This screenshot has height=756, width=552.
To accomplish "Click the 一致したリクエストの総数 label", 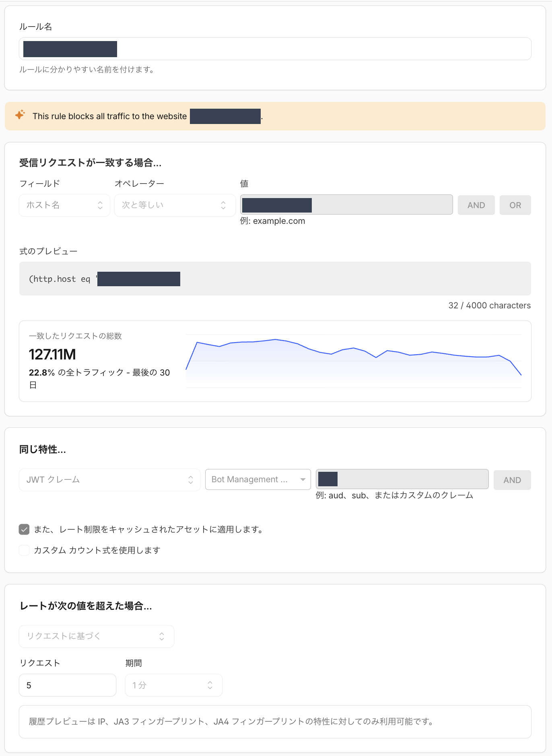I will [75, 336].
